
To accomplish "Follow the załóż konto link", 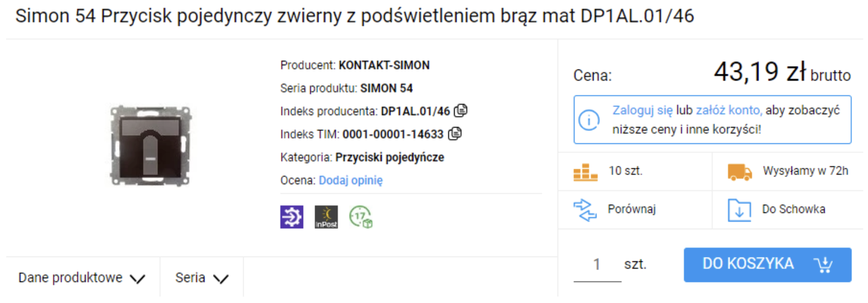I will coord(728,110).
